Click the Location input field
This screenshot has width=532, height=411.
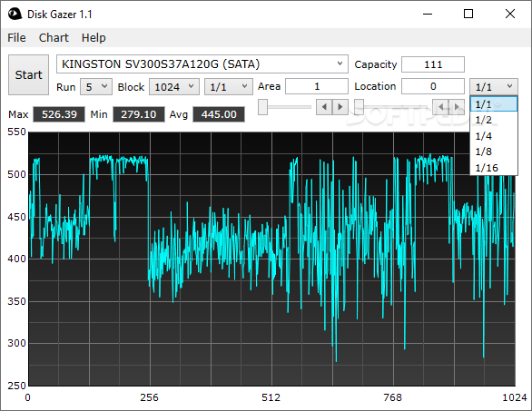433,86
